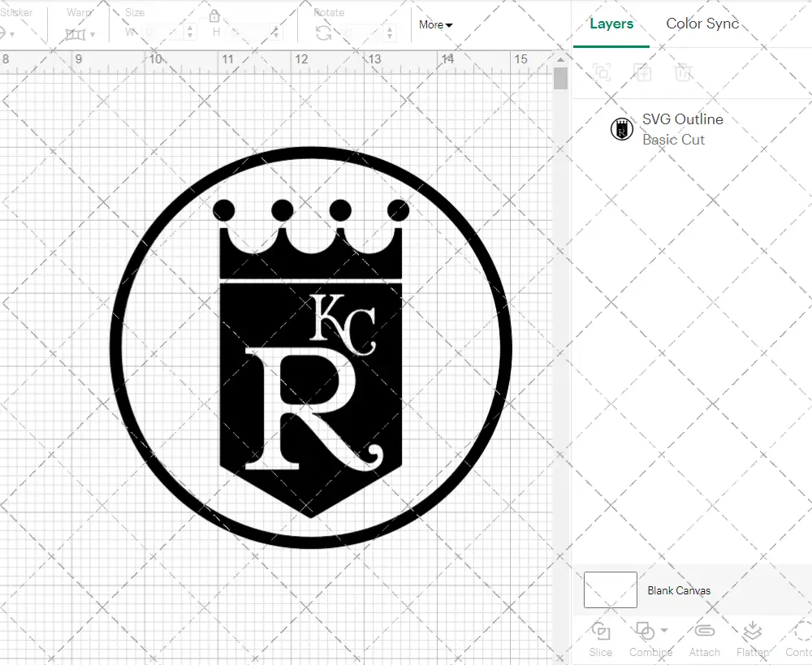This screenshot has height=665, width=812.
Task: Click the Warp grid icon
Action: [76, 35]
